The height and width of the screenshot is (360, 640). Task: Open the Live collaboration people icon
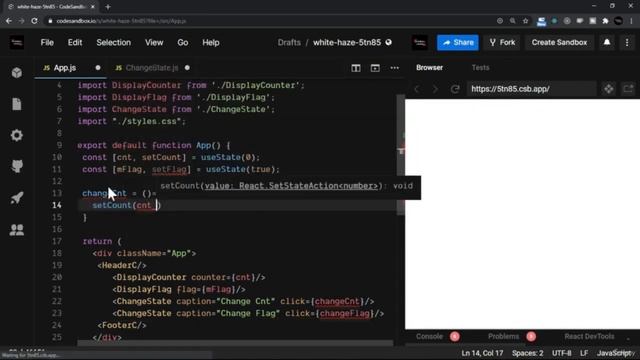tap(17, 229)
